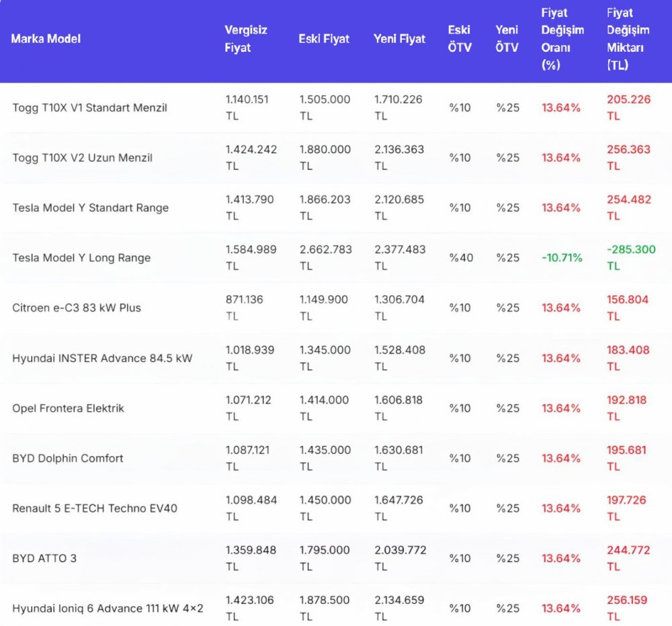Click the Eski ÖTV column header
672x626 pixels.
(x=460, y=39)
